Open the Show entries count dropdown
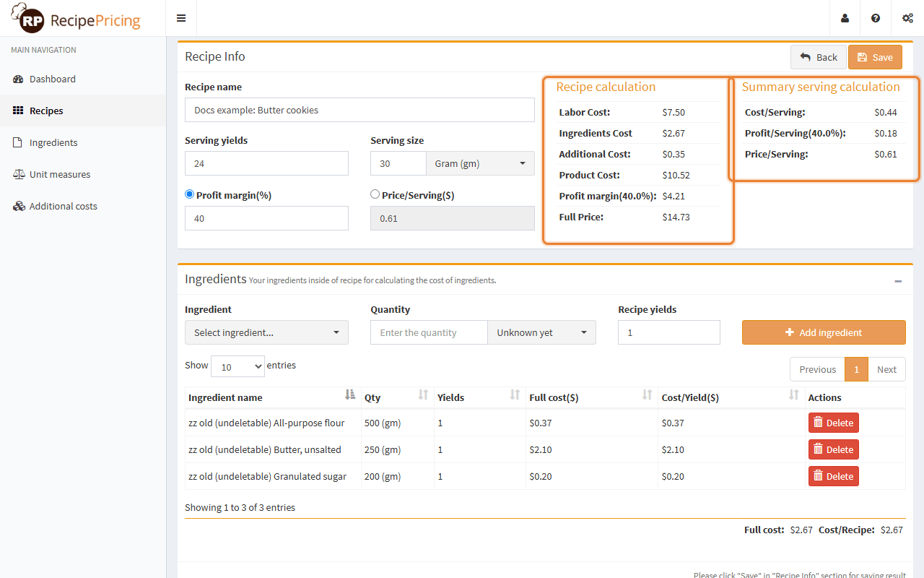This screenshot has width=924, height=578. click(x=237, y=366)
